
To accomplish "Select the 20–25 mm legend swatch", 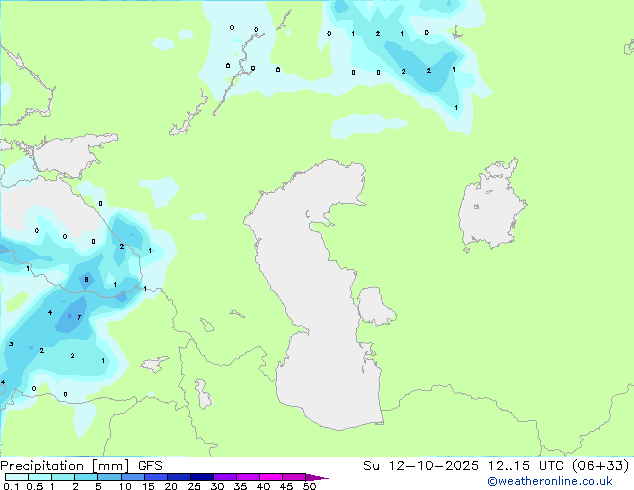I will pos(179,477).
